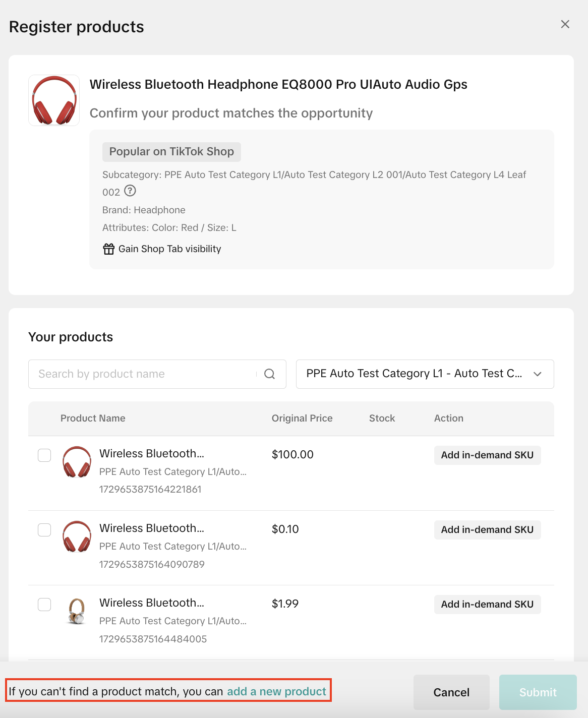Click the chevron arrow in category filter
Image resolution: width=588 pixels, height=718 pixels.
[x=538, y=374]
